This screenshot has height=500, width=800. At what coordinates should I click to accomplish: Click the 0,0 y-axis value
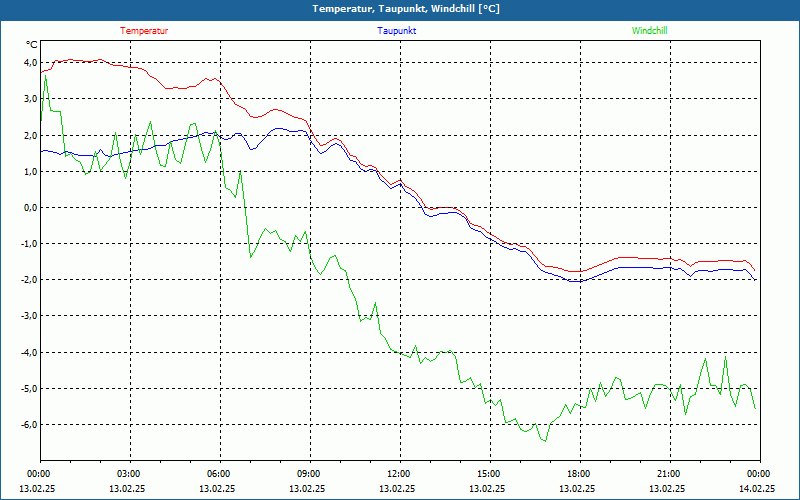click(32, 208)
